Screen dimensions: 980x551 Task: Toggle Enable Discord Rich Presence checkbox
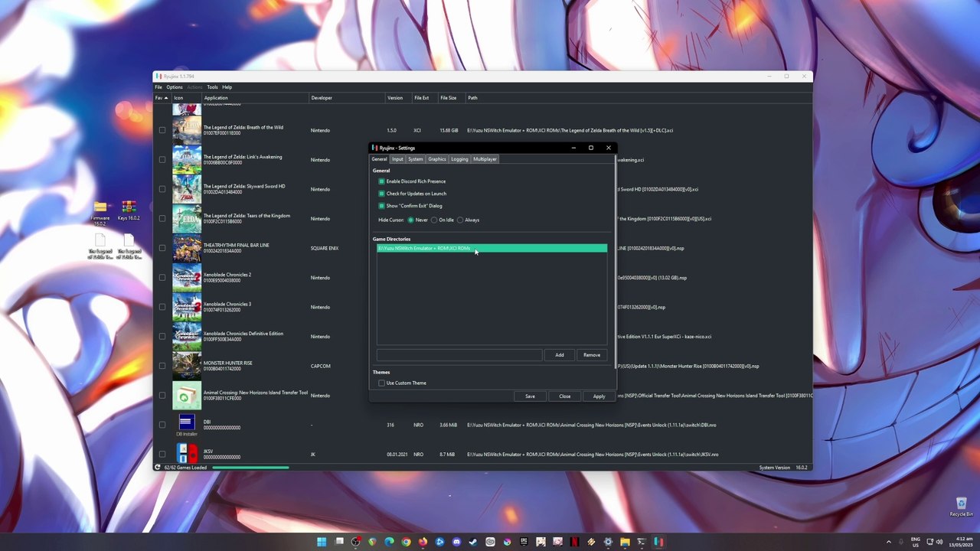[381, 181]
